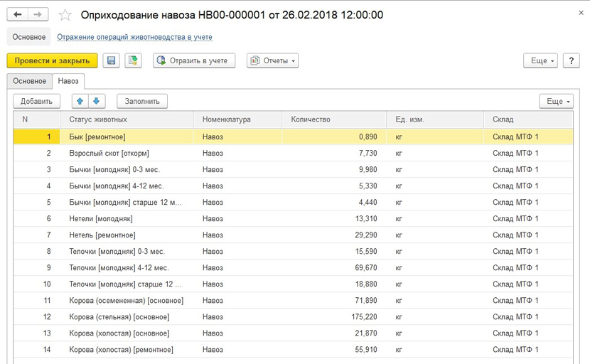The image size is (590, 364).
Task: Open the table's Еще menu
Action: [556, 102]
